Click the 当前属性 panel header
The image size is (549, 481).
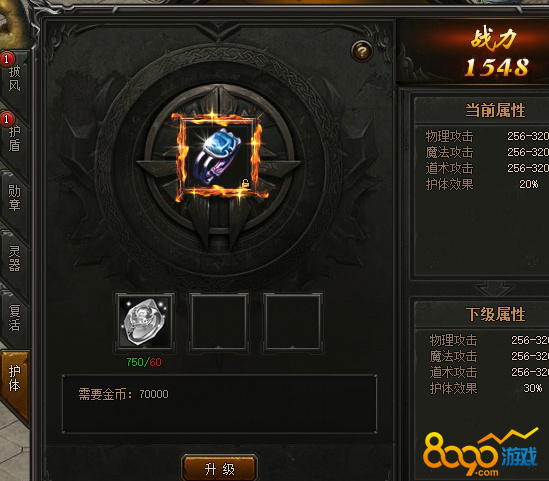coord(495,111)
